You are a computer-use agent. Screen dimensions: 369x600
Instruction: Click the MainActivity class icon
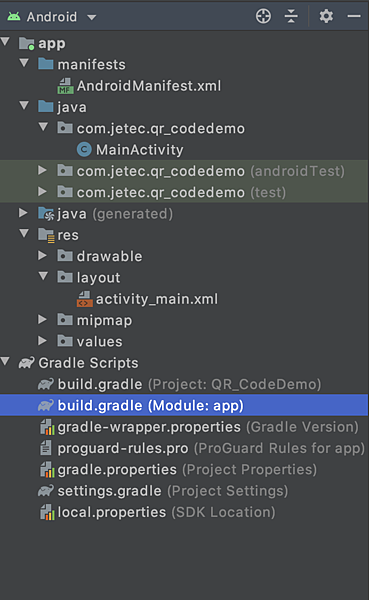84,150
